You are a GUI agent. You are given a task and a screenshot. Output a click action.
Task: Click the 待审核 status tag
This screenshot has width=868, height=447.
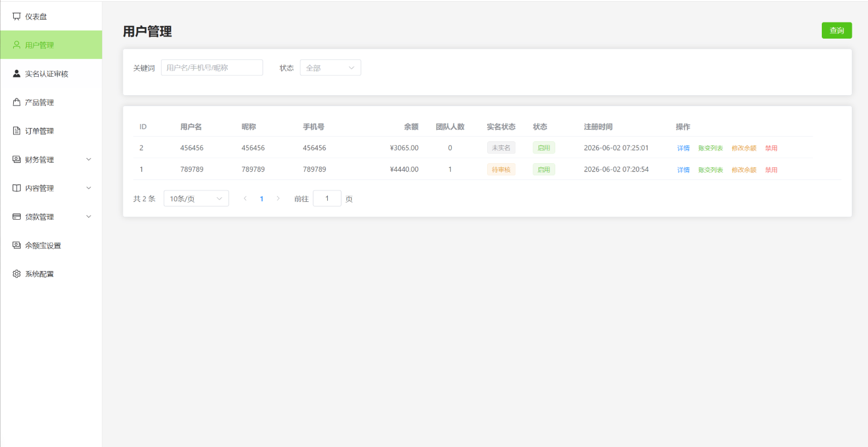501,170
